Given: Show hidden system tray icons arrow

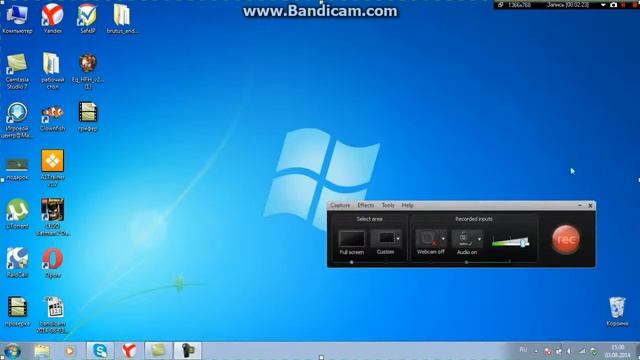Looking at the screenshot, I should 536,351.
